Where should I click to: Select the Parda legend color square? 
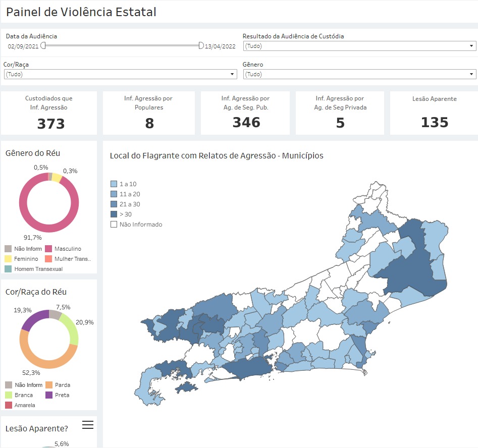click(x=49, y=385)
